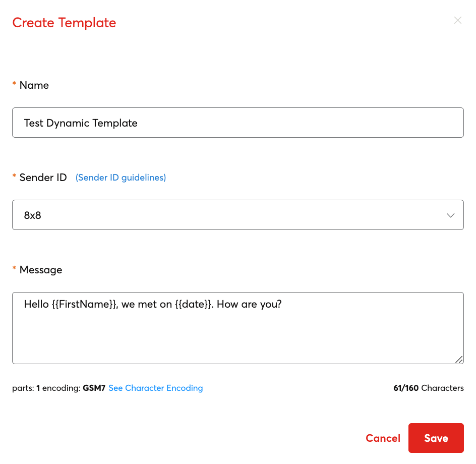This screenshot has height=464, width=476.
Task: Click the GSM7 encoding label
Action: point(95,388)
